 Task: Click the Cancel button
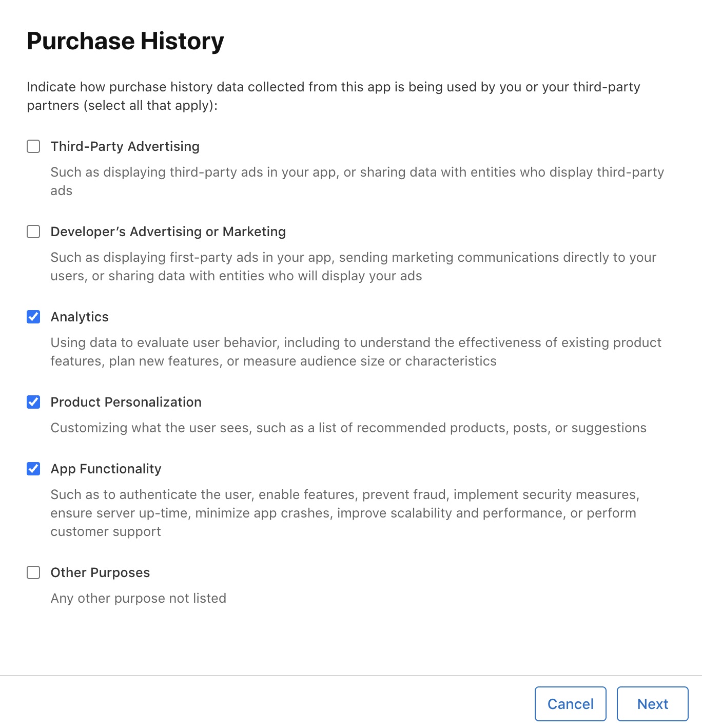tap(570, 704)
